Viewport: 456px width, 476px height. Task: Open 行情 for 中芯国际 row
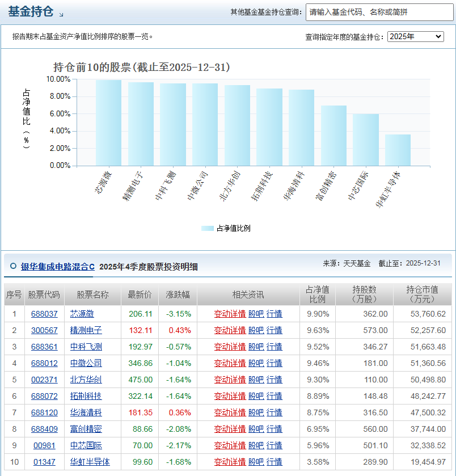(275, 445)
